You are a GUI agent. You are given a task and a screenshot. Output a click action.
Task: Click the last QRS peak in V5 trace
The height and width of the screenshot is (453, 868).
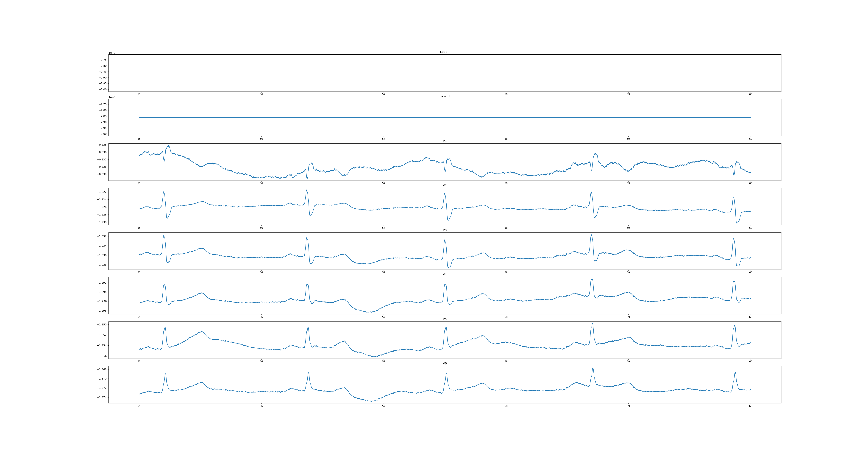click(734, 326)
